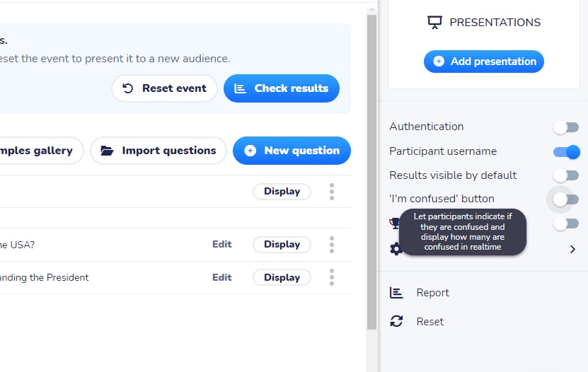588x372 pixels.
Task: Open three-dot menu for the first question row
Action: click(x=331, y=192)
